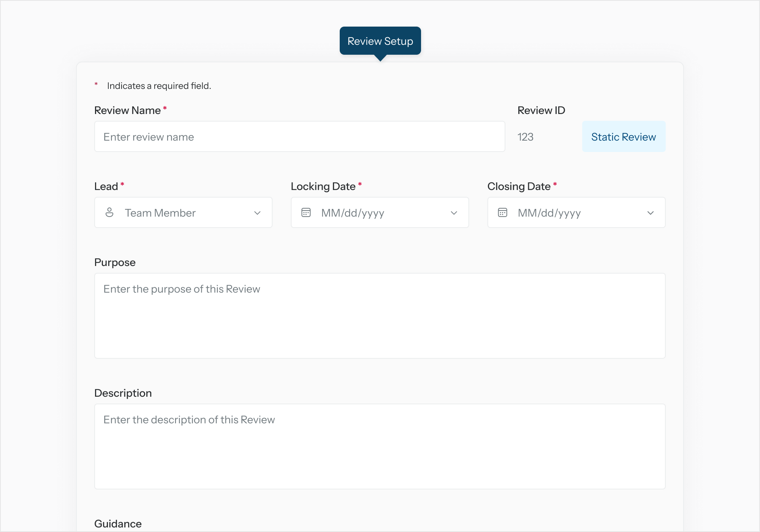
Task: Click the Lead field label
Action: tap(106, 186)
